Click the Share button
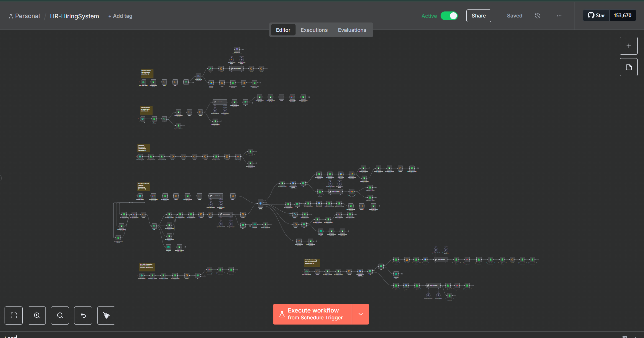 point(478,16)
